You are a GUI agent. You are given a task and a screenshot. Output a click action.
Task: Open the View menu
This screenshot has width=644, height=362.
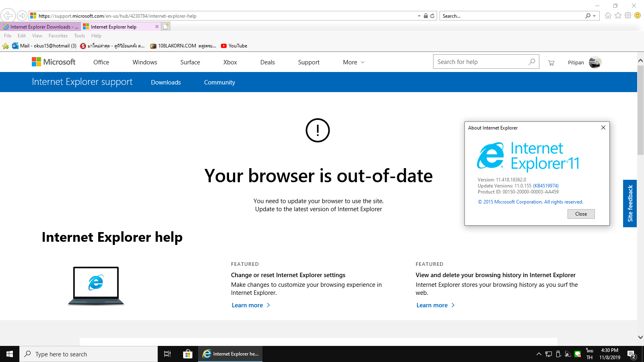(37, 36)
